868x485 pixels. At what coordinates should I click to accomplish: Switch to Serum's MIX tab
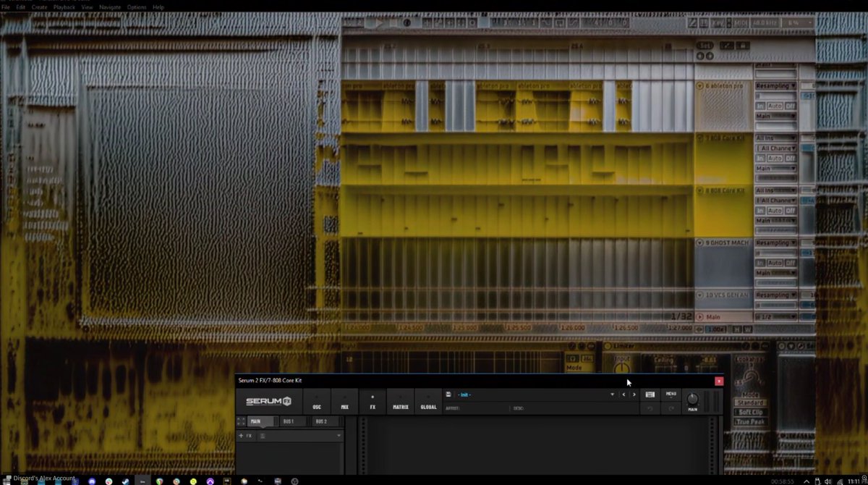[x=344, y=402]
